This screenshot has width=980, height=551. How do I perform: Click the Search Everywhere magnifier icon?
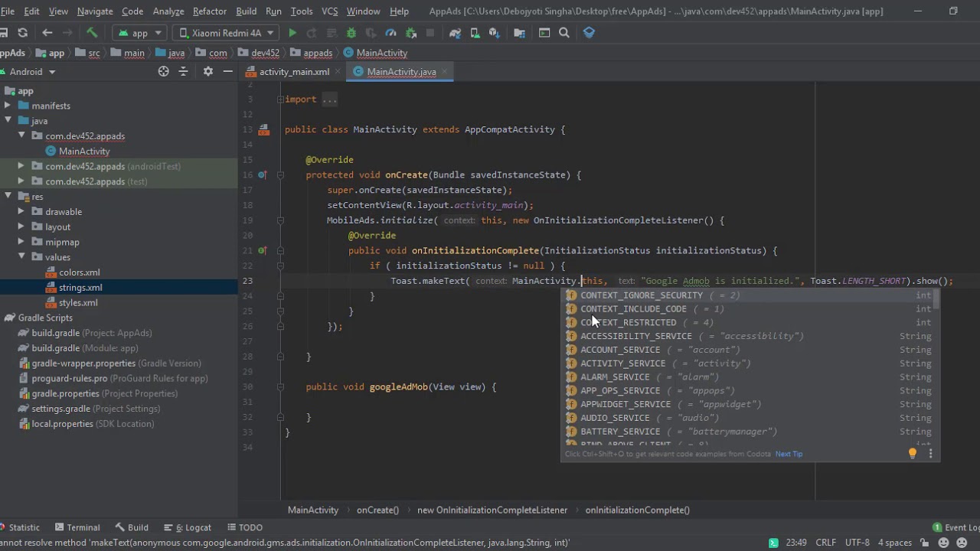click(564, 33)
